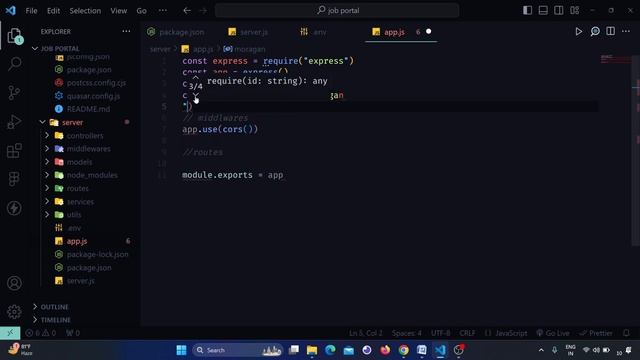Viewport: 640px width, 360px height.
Task: Open quasar.config.js in the file tree
Action: click(x=93, y=96)
